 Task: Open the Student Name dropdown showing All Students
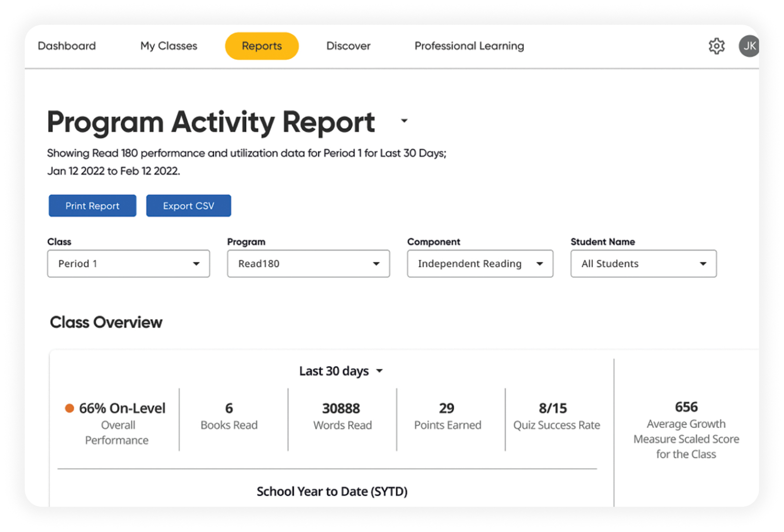643,263
